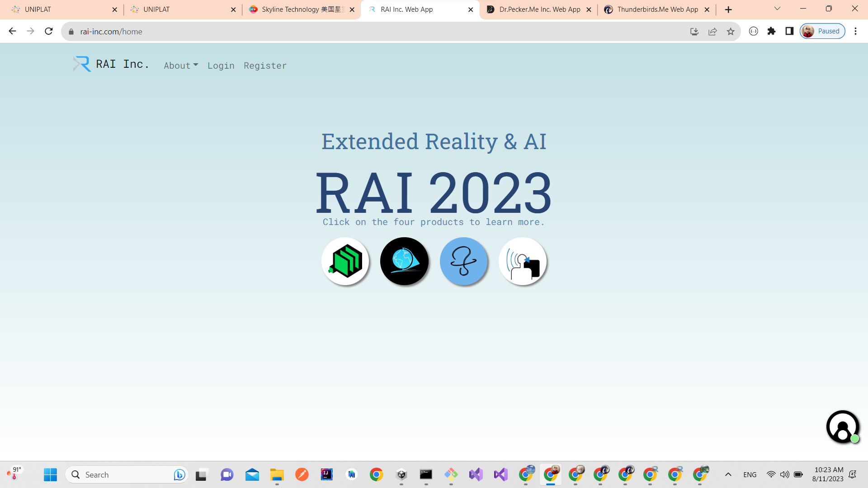The width and height of the screenshot is (868, 488).
Task: Open the green screen product icon
Action: [x=345, y=261]
